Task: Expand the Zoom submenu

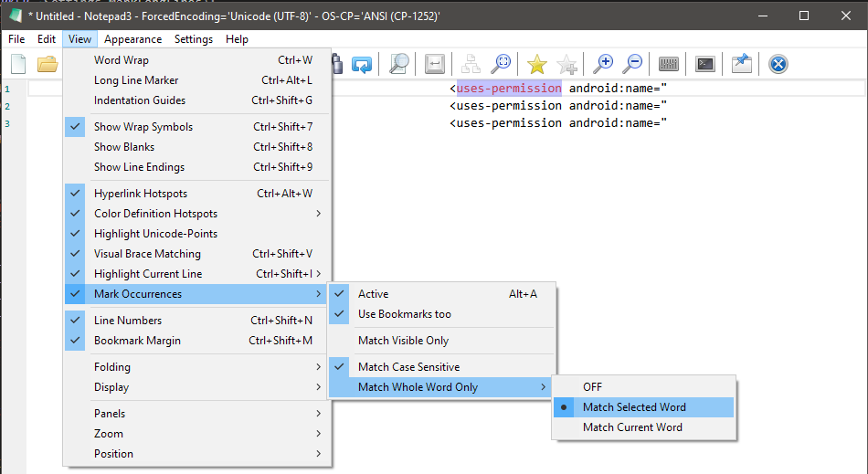Action: (197, 434)
